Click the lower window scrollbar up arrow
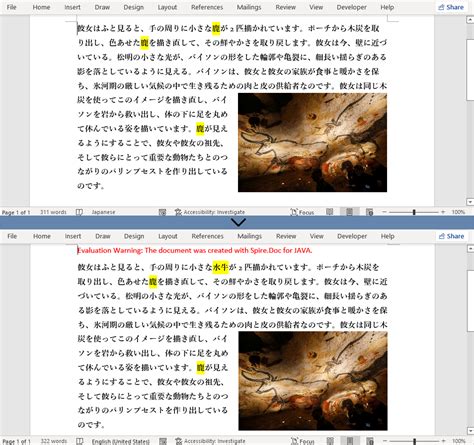The width and height of the screenshot is (474, 445). tap(470, 249)
